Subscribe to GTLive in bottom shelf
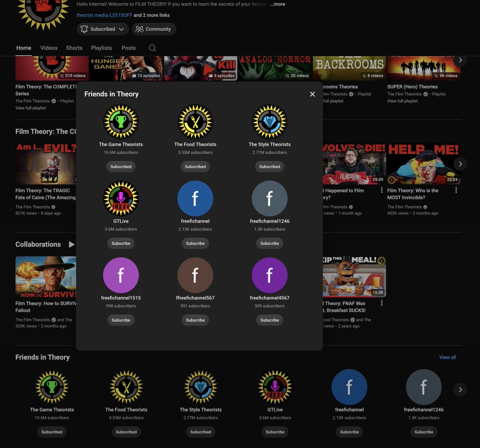This screenshot has height=448, width=480. coord(275,432)
